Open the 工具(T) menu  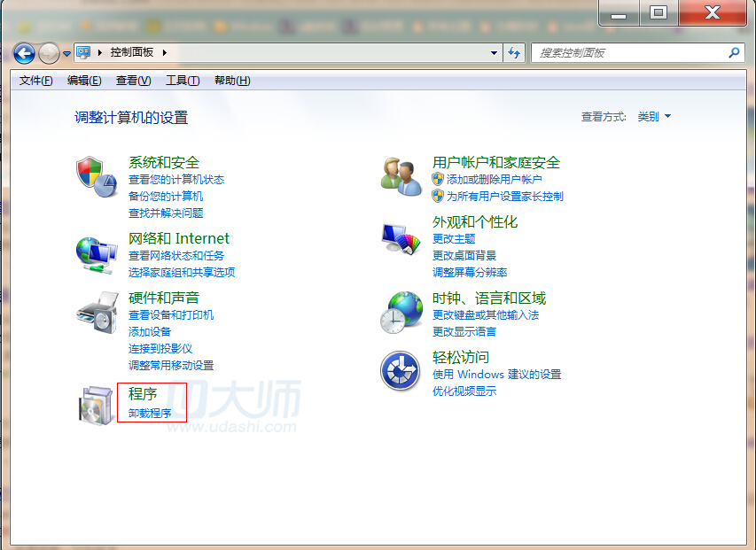[x=183, y=81]
